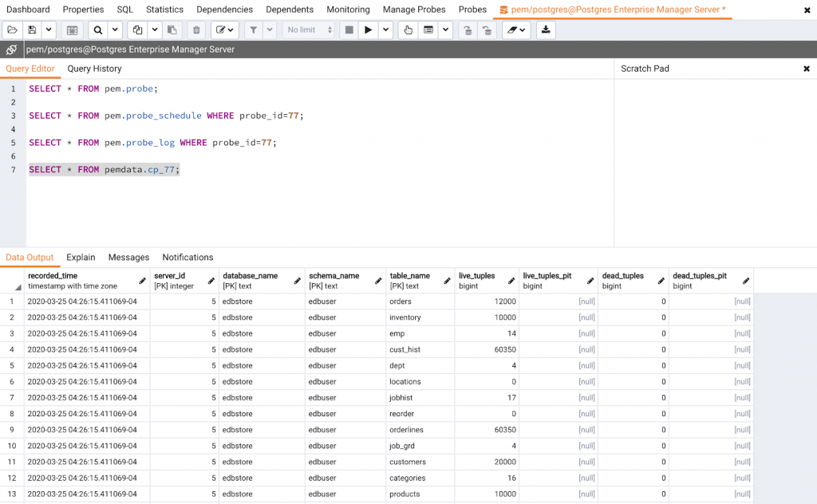Open the row limit 'No limit' dropdown

point(308,30)
